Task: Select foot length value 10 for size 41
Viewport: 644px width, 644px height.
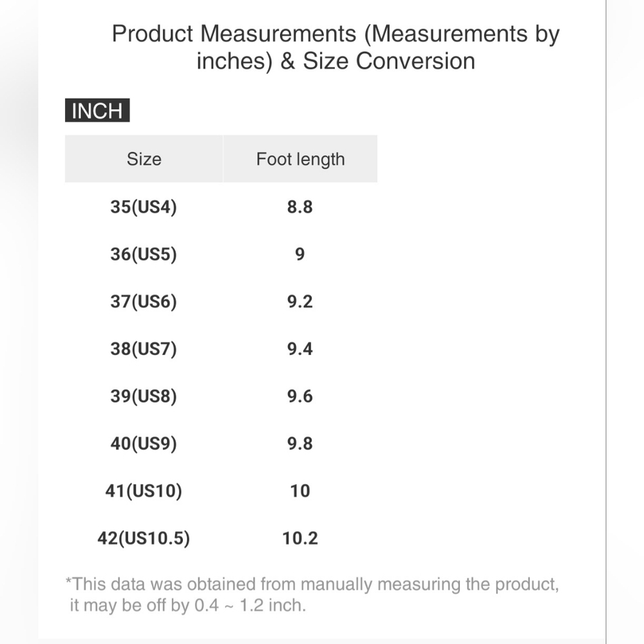Action: tap(300, 491)
